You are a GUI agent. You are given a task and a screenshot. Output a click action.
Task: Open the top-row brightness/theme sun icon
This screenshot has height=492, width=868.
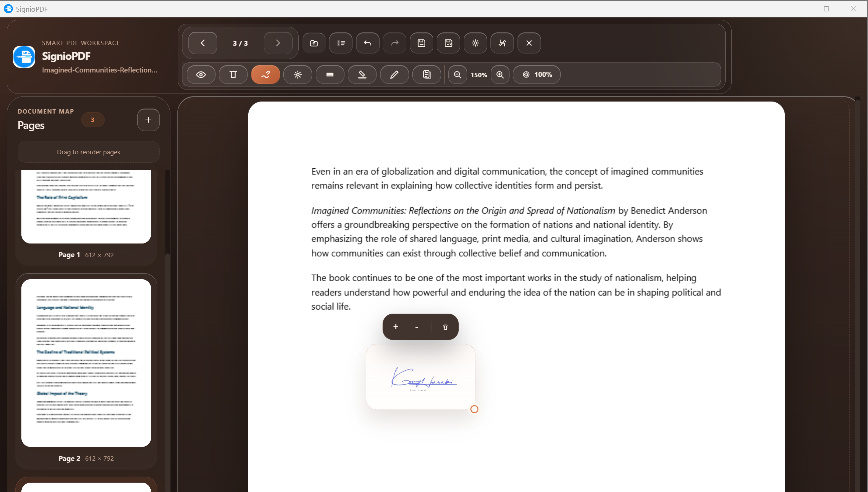click(x=475, y=43)
